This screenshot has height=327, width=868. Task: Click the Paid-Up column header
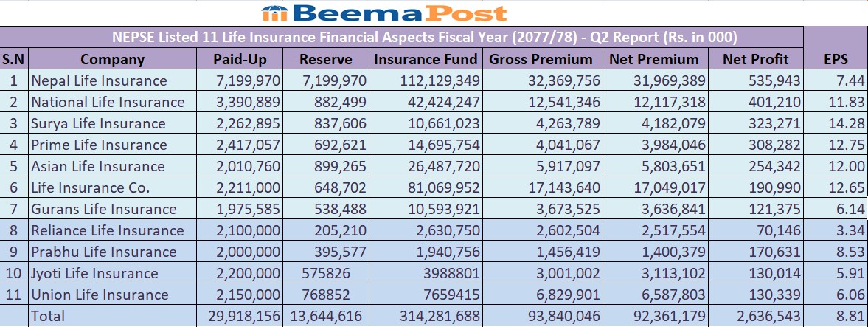(x=240, y=59)
